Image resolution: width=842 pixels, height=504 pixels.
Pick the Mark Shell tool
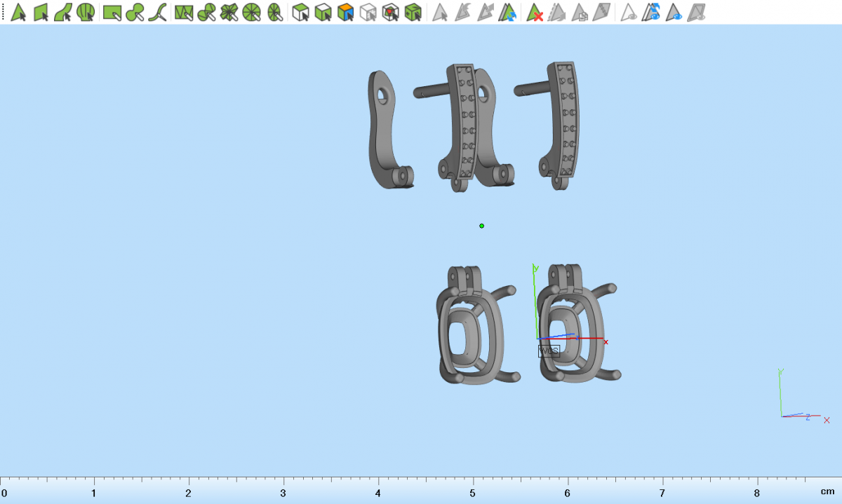coord(86,12)
